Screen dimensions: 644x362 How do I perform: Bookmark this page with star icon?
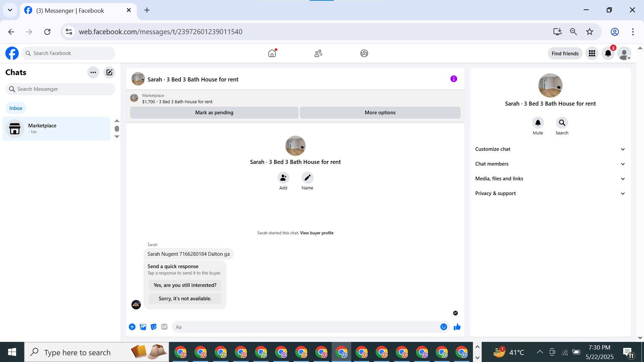590,32
